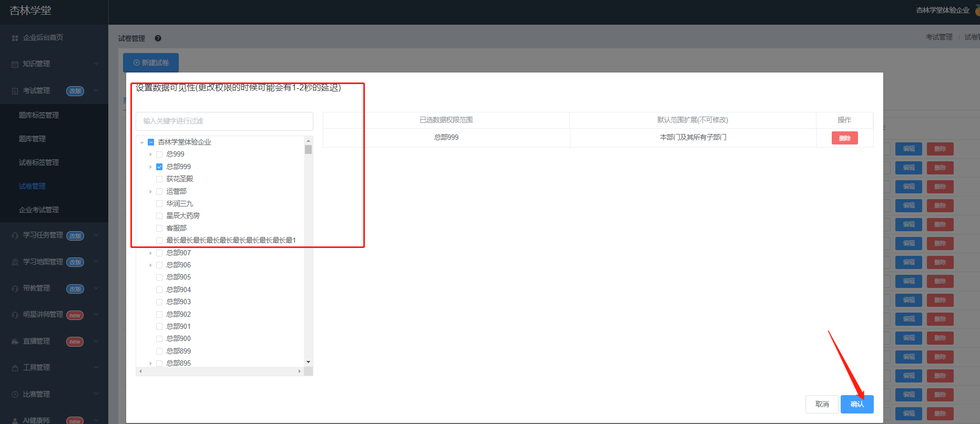Open 企业考试管理 menu item

point(39,210)
